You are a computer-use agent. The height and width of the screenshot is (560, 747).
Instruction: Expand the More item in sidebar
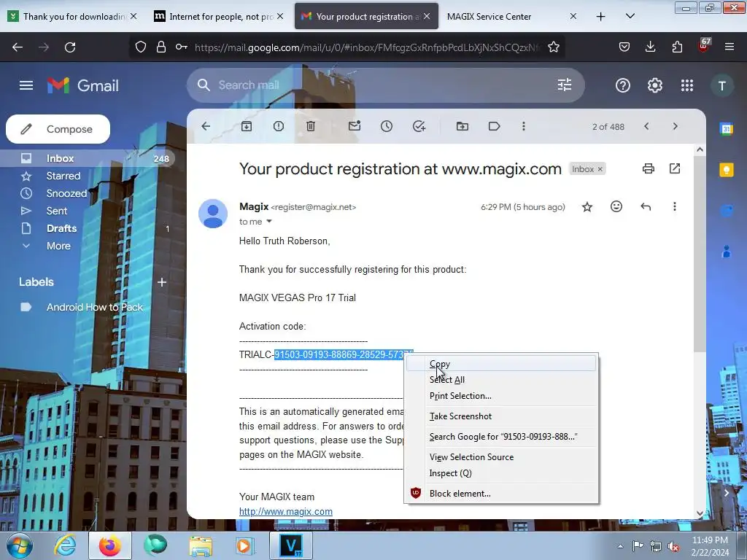click(x=58, y=246)
